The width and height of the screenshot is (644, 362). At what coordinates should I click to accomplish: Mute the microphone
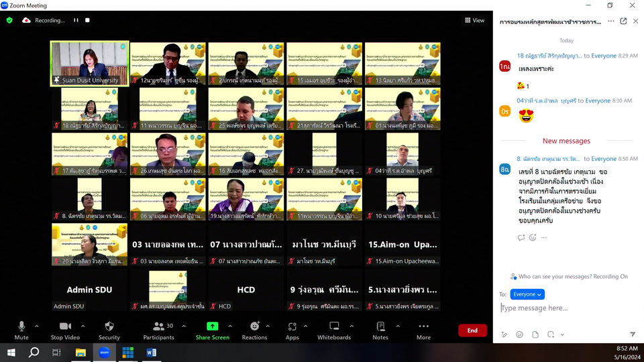tap(21, 330)
